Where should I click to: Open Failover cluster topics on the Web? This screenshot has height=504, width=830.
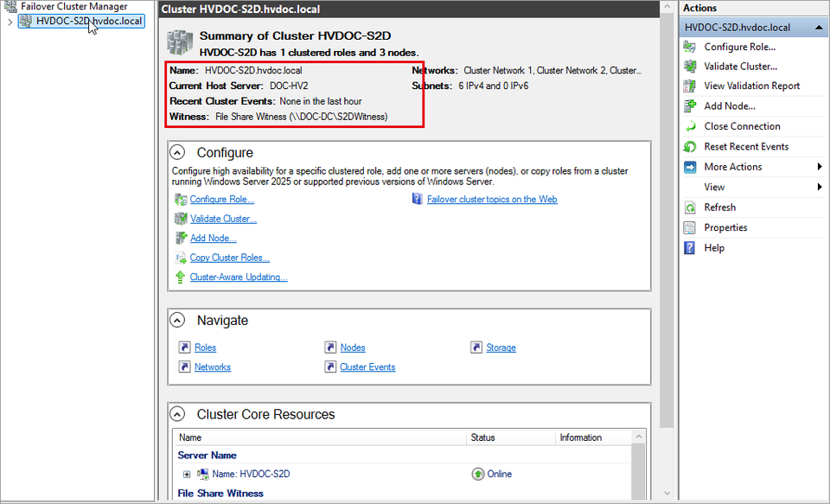pos(492,199)
